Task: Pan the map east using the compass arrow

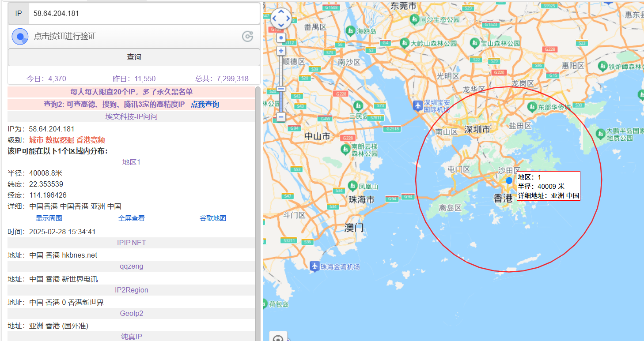Action: (x=288, y=19)
